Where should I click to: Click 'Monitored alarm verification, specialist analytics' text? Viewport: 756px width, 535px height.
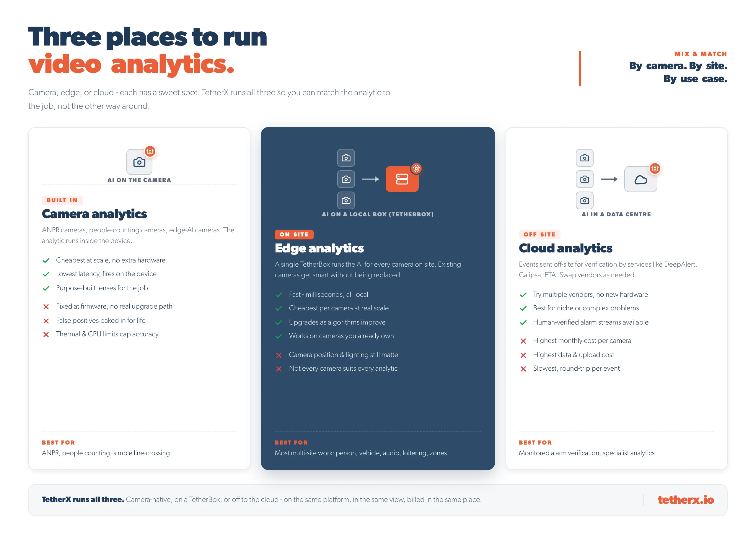click(587, 453)
